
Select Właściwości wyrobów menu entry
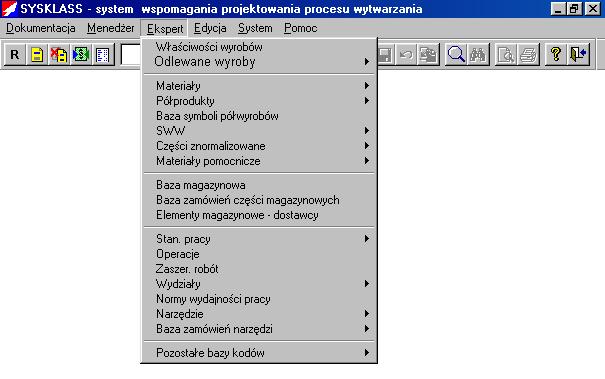point(259,47)
